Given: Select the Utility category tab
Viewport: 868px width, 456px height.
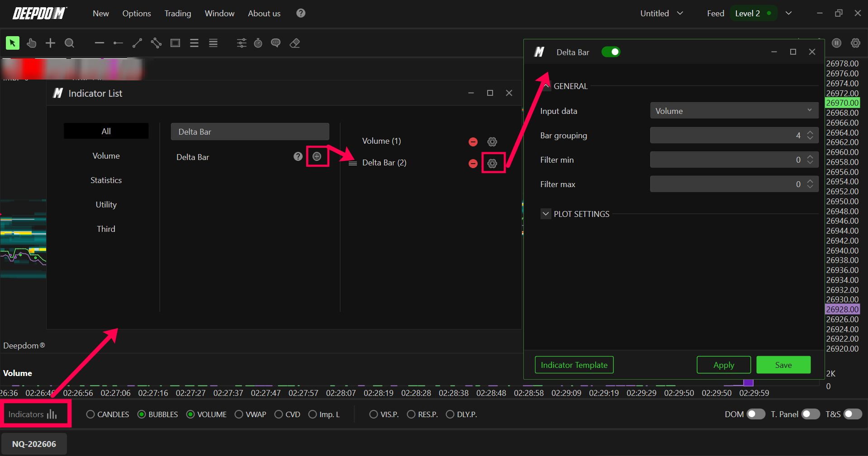Looking at the screenshot, I should 106,204.
